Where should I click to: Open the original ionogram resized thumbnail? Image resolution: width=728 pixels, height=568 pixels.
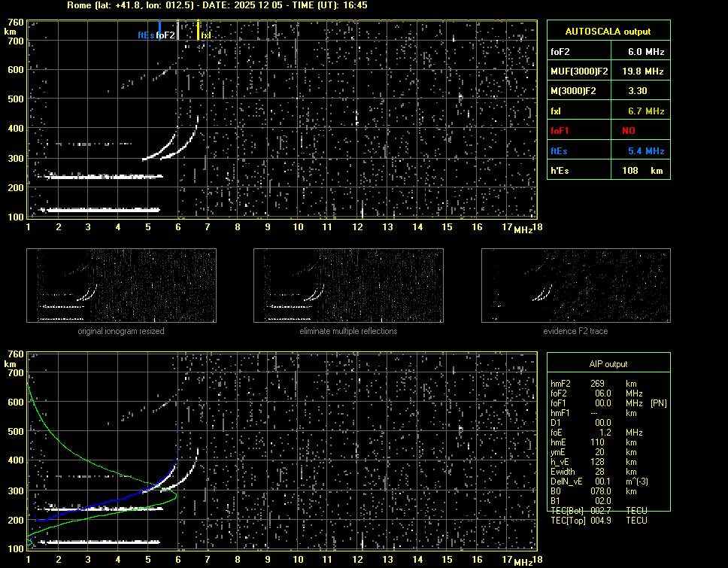121,286
